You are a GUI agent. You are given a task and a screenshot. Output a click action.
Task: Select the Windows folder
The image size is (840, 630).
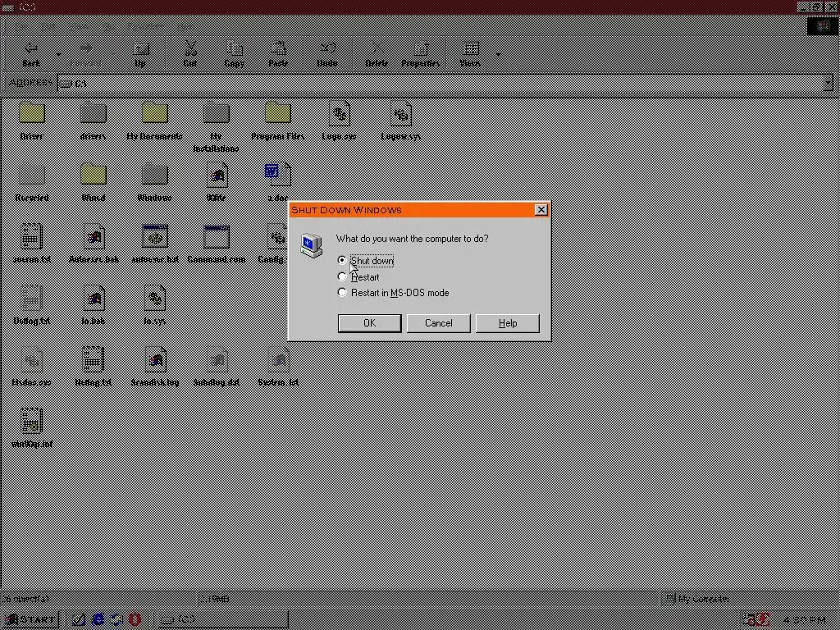(x=155, y=183)
